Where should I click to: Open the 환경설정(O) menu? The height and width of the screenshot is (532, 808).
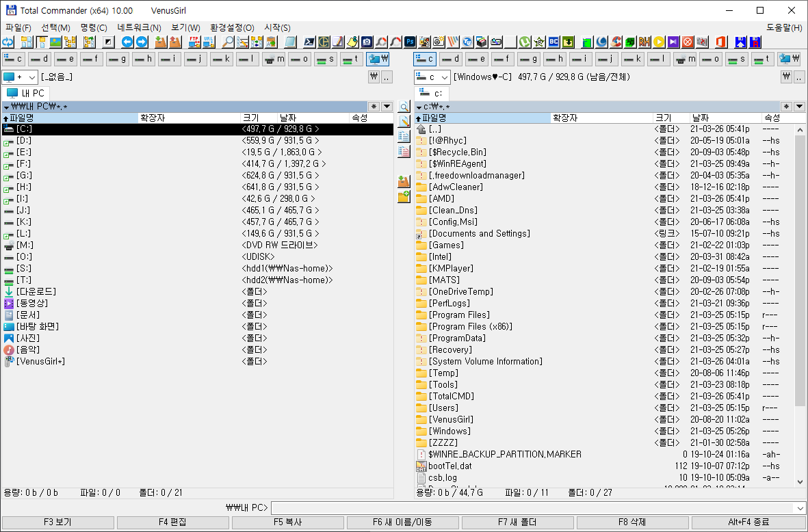pos(232,28)
